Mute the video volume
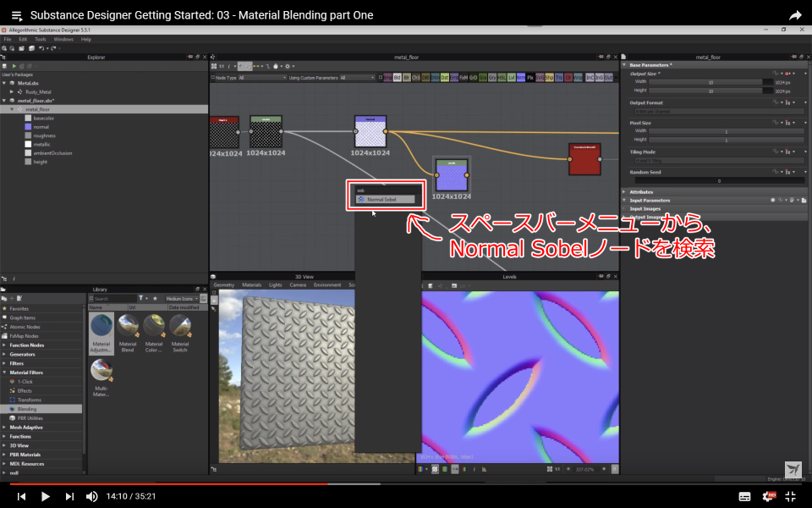812x508 pixels. 91,496
